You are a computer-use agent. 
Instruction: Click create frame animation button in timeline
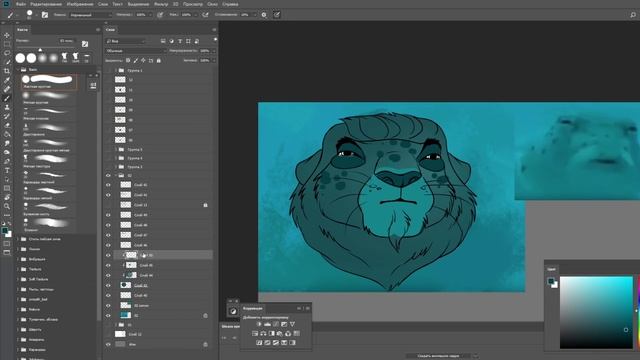(x=438, y=356)
